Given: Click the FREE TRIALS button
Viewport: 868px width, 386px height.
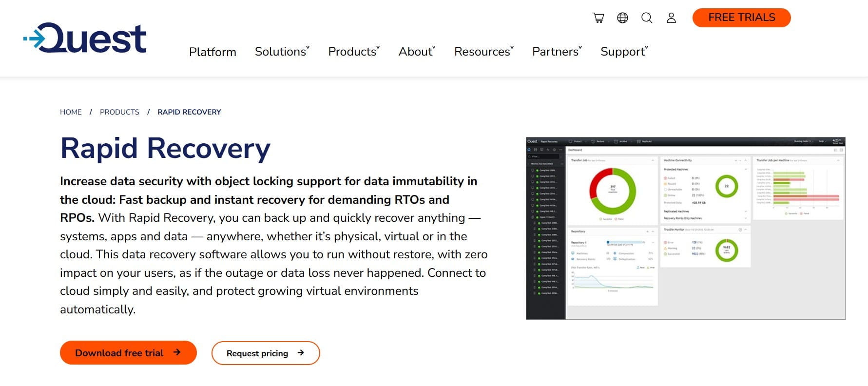Looking at the screenshot, I should (x=741, y=18).
